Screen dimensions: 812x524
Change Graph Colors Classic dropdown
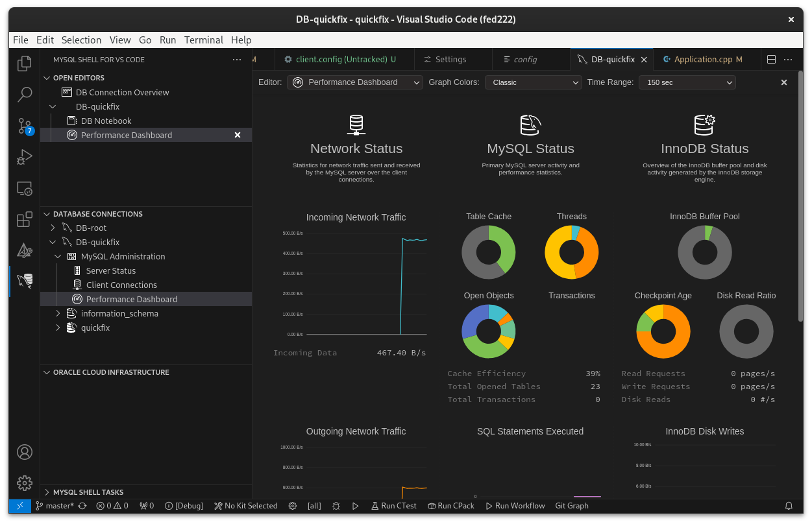(x=534, y=82)
